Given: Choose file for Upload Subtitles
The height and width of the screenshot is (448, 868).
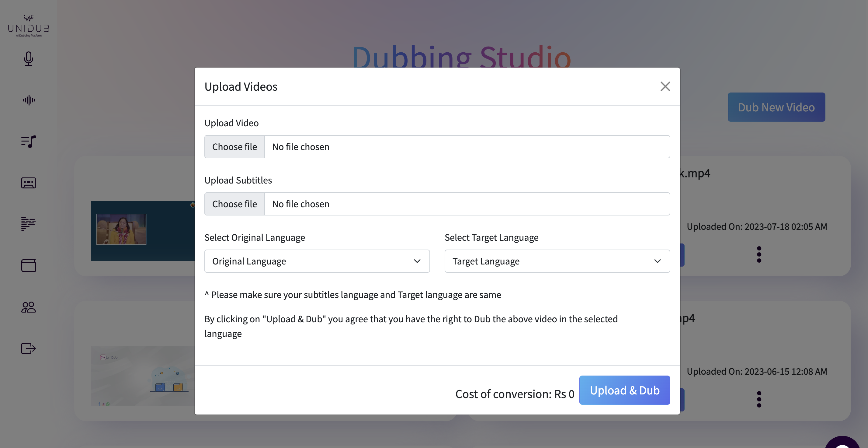Looking at the screenshot, I should [x=234, y=204].
